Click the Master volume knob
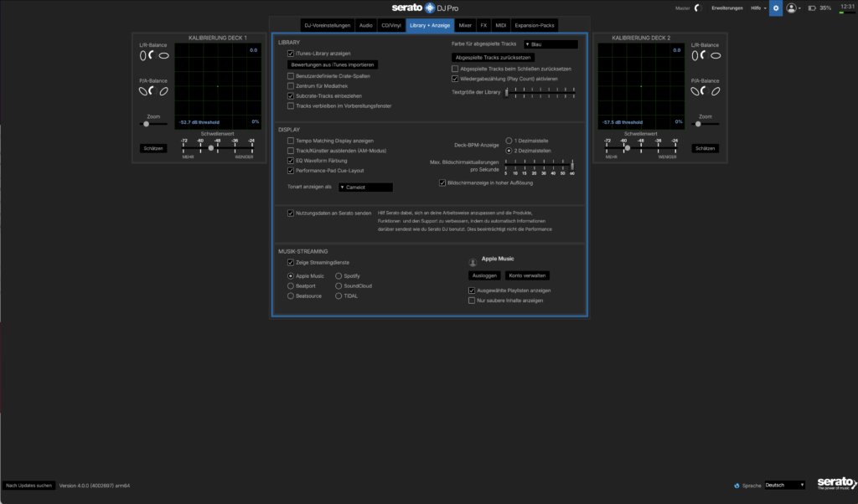Viewport: 858px width, 504px height. [697, 8]
